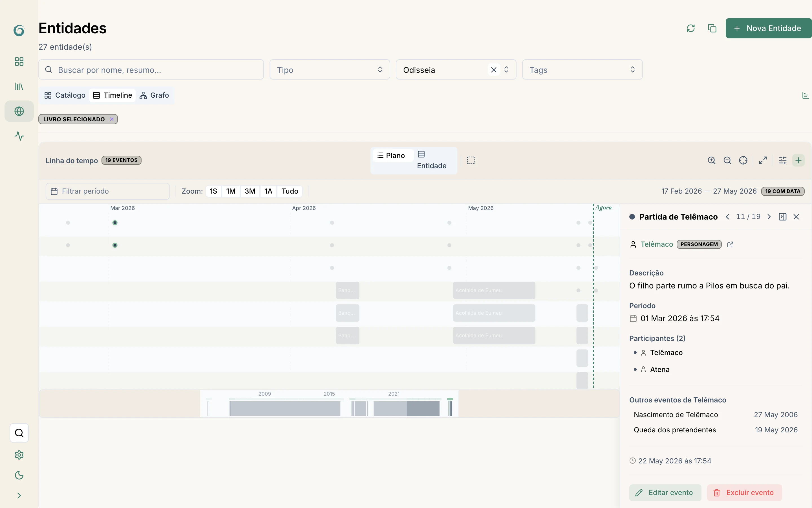This screenshot has width=812, height=508.
Task: Remove the LIVRO SELECIONADO filter chip
Action: [x=112, y=119]
